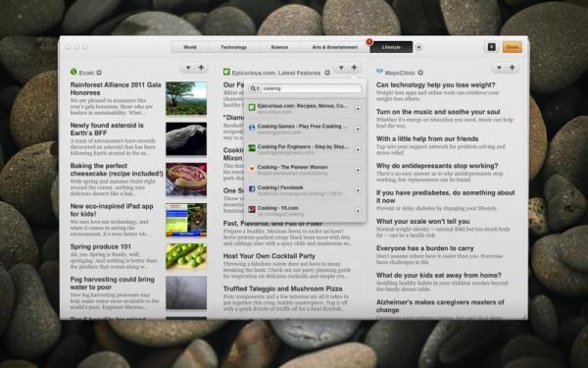Viewport: 588px width, 368px height.
Task: Add Cooking Y8.com feed result
Action: (358, 211)
